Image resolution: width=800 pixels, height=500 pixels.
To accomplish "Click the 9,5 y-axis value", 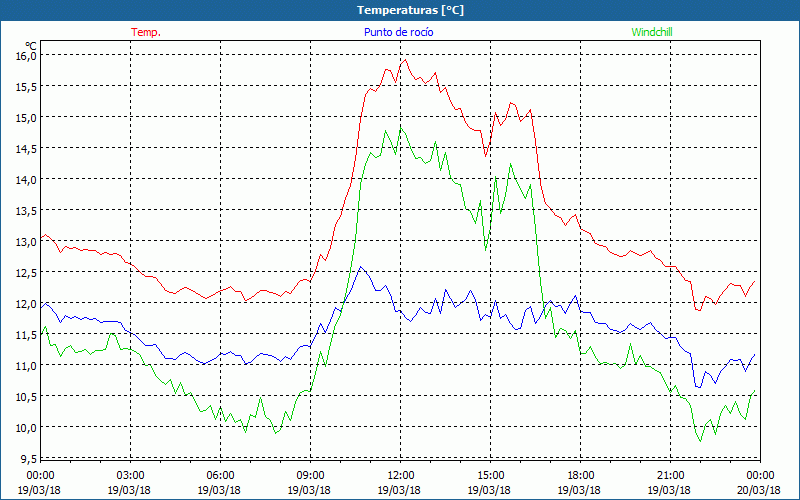I will 30,458.
